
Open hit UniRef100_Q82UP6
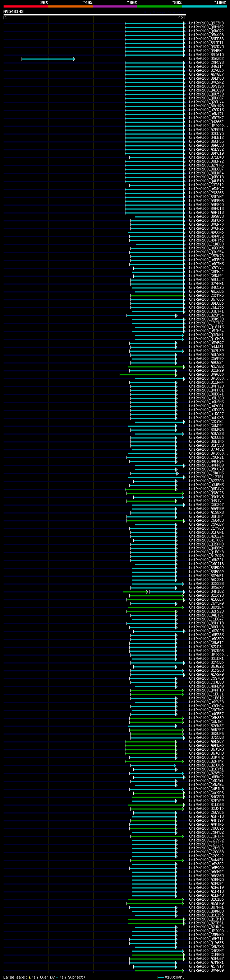click(206, 734)
